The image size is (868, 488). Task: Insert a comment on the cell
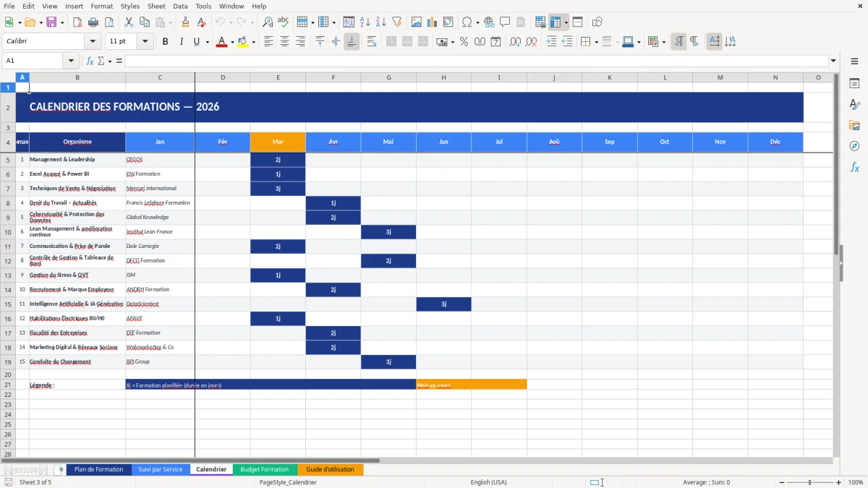(x=505, y=22)
